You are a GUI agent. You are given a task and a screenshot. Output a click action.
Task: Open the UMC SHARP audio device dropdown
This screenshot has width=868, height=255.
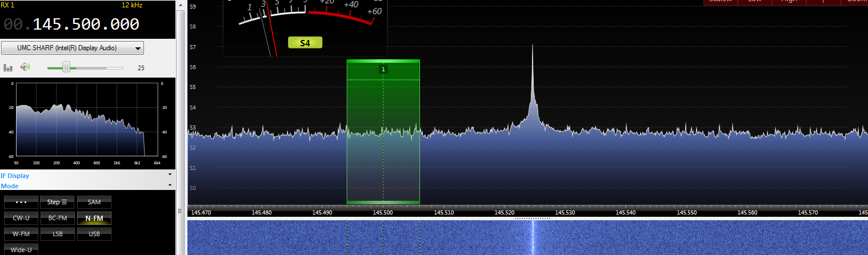point(73,48)
